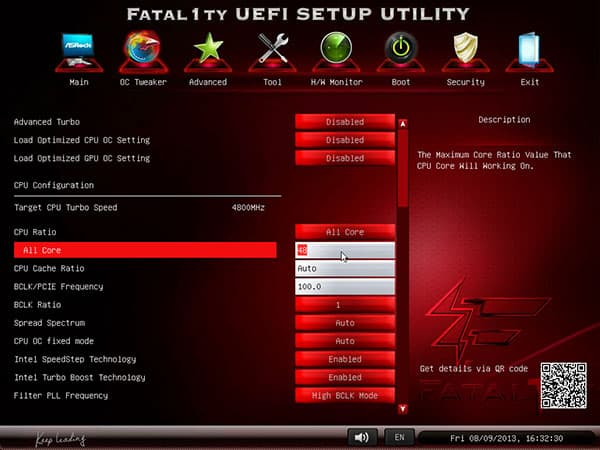Switch to the Boot menu label

tap(401, 82)
